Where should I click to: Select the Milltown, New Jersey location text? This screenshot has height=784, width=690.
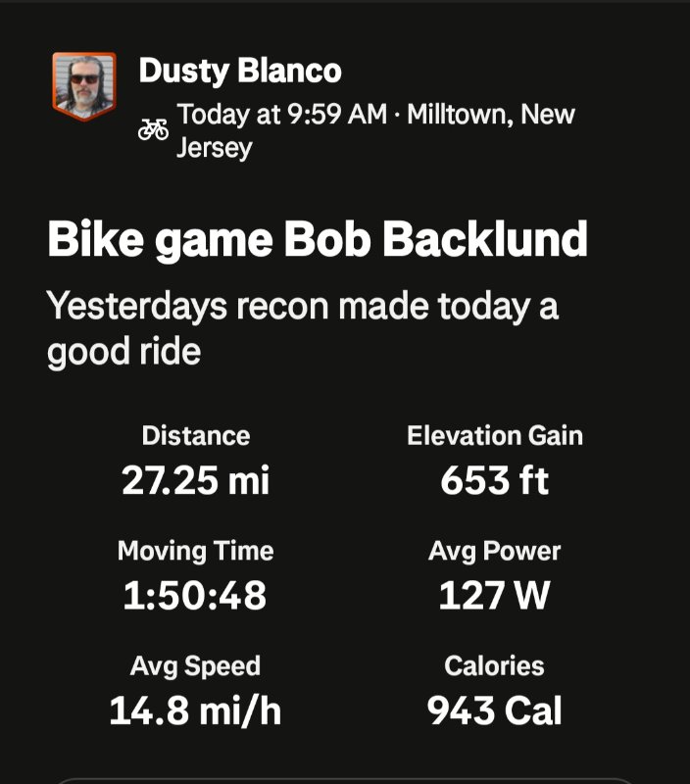point(490,115)
